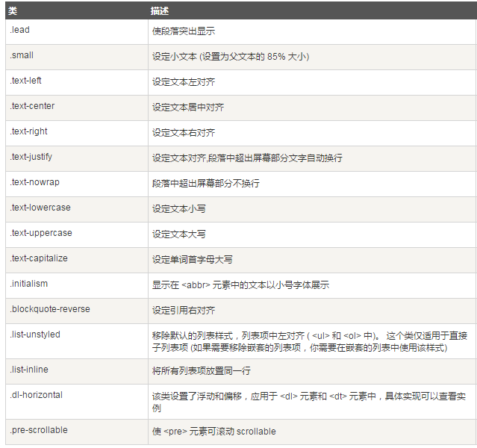Click description starting '该类设置了浮动和偏移'
The image size is (477, 448).
[309, 402]
